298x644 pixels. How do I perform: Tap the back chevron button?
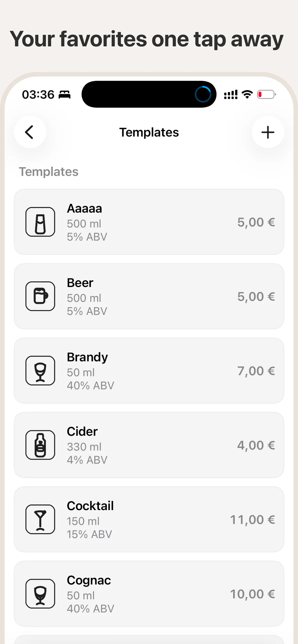tap(30, 132)
